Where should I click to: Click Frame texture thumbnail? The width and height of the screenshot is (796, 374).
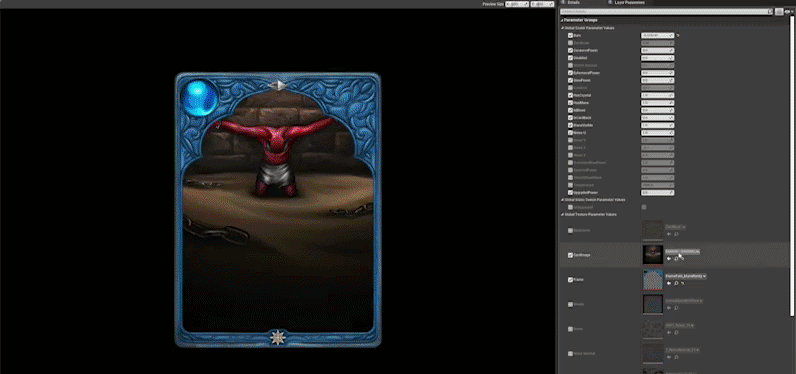652,280
